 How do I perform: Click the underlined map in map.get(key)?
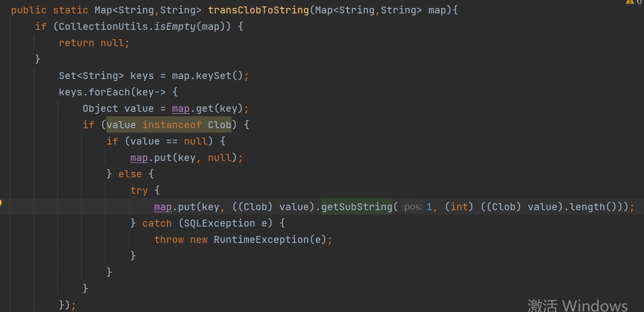tap(181, 108)
